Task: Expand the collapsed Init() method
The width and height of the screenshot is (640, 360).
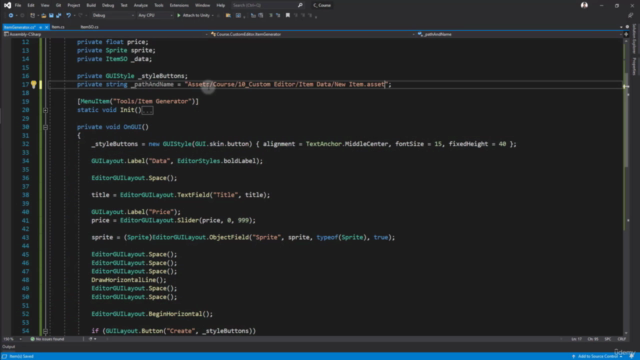Action: 45,110
